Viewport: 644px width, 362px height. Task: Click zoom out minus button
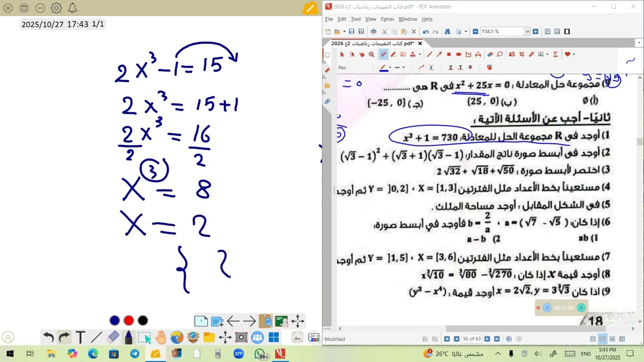(475, 31)
